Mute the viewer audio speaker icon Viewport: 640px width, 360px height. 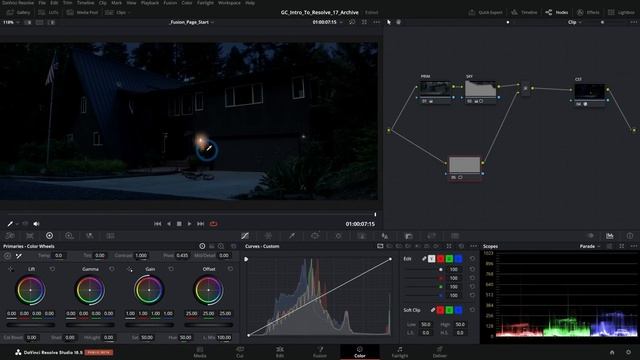coord(36,224)
